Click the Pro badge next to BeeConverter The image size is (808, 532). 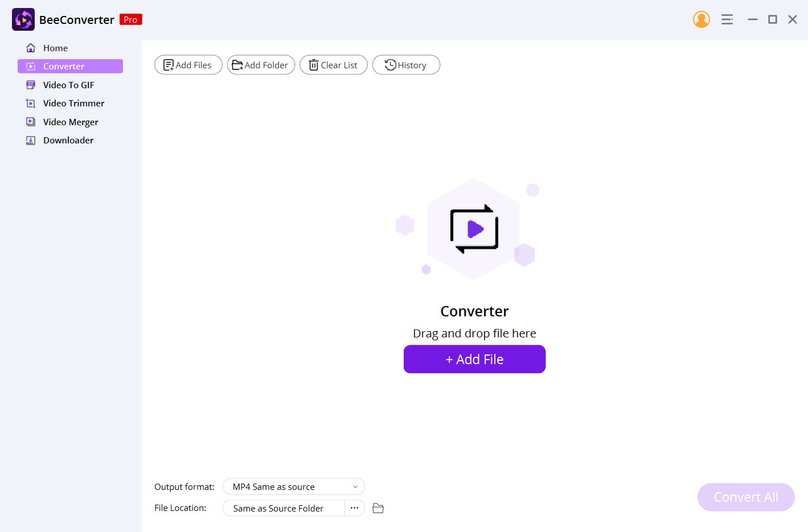(x=130, y=19)
